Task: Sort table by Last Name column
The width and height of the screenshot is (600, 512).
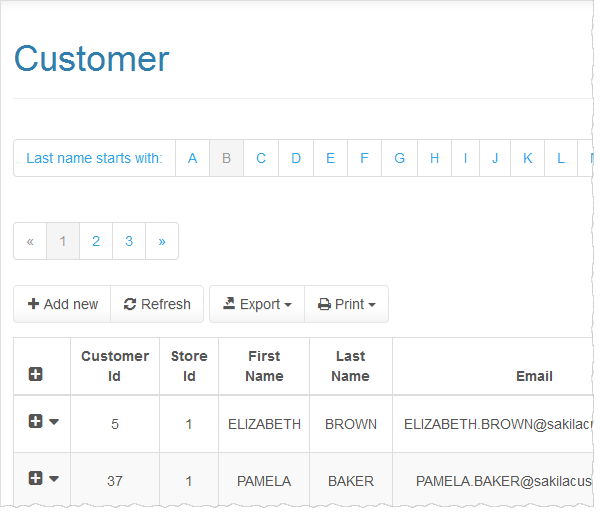Action: (x=350, y=366)
